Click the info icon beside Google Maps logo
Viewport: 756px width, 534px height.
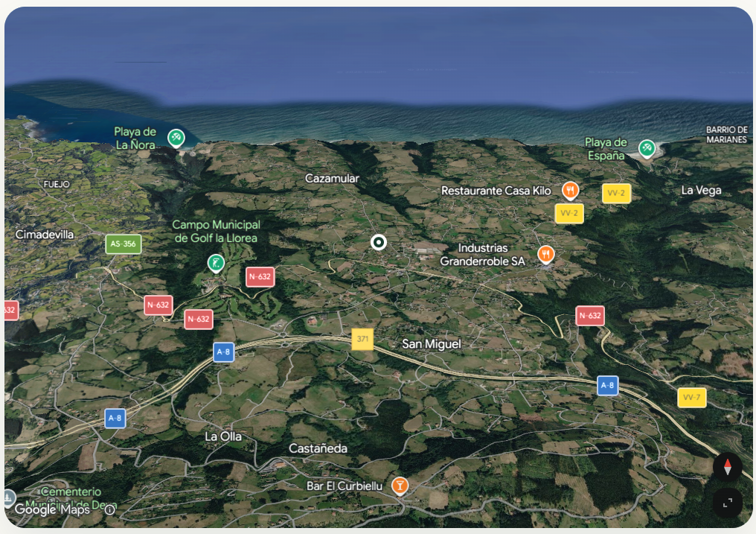[110, 509]
